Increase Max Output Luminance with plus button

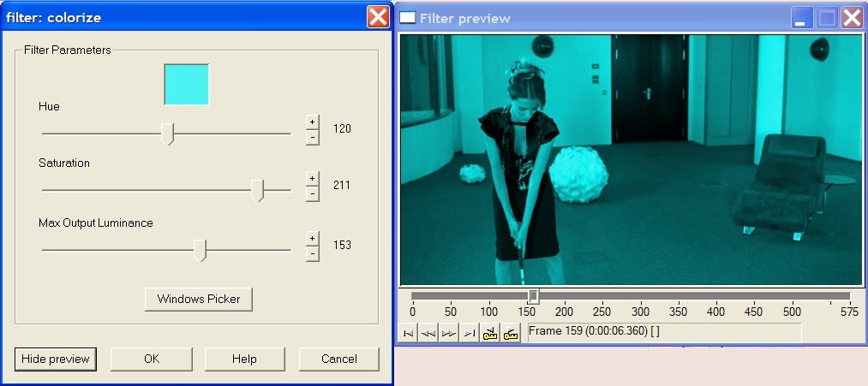click(312, 238)
